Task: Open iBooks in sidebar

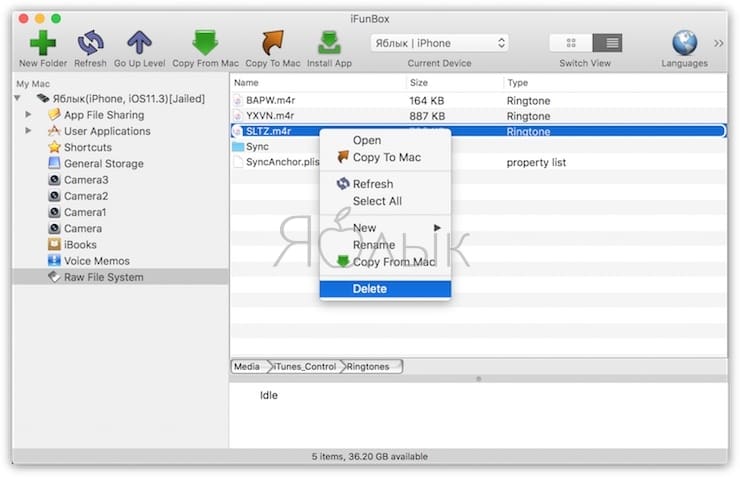Action: 80,244
